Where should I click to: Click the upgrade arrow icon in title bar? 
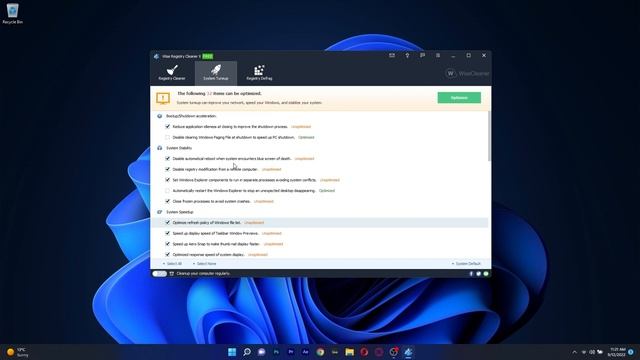tap(407, 56)
